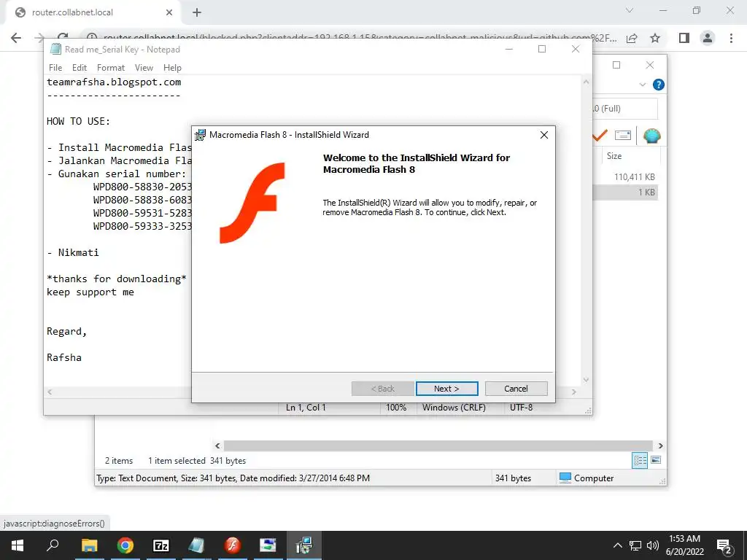747x560 pixels.
Task: Open Chrome's tab search chevron
Action: (x=630, y=10)
